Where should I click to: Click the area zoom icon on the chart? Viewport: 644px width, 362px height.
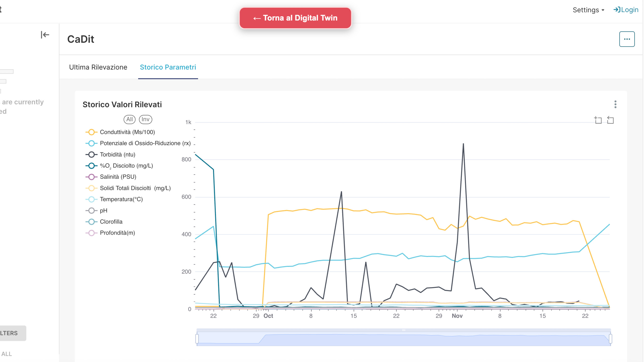click(598, 120)
